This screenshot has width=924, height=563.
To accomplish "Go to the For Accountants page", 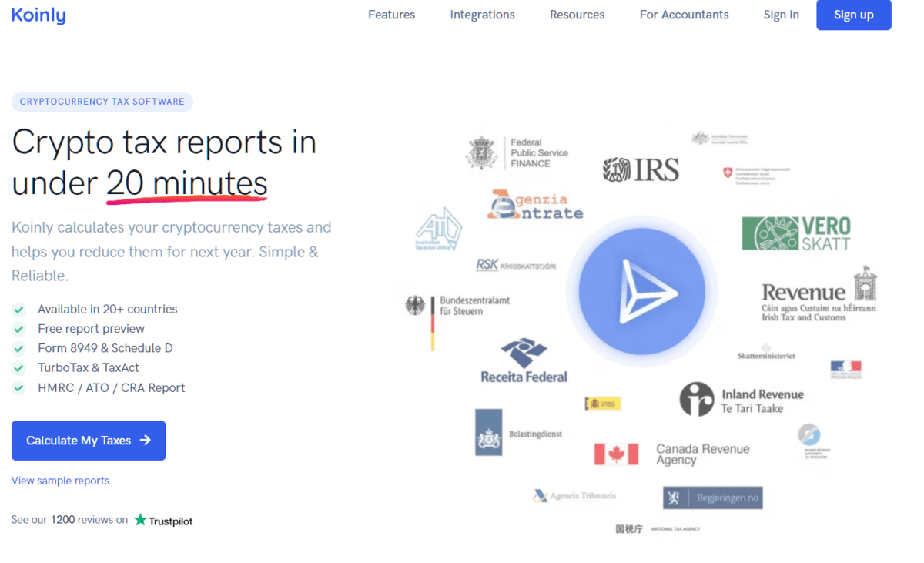I will [685, 15].
